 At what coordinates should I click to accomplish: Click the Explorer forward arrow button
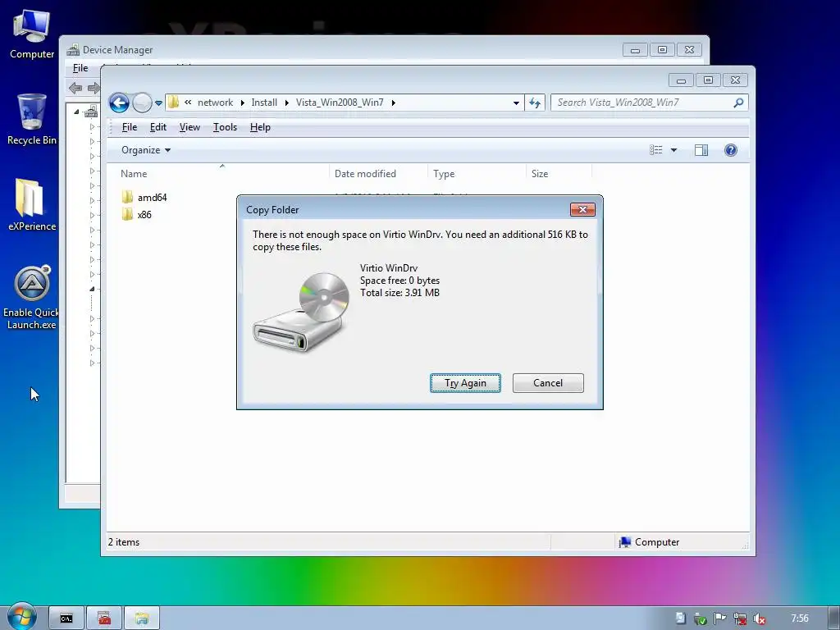(x=142, y=103)
